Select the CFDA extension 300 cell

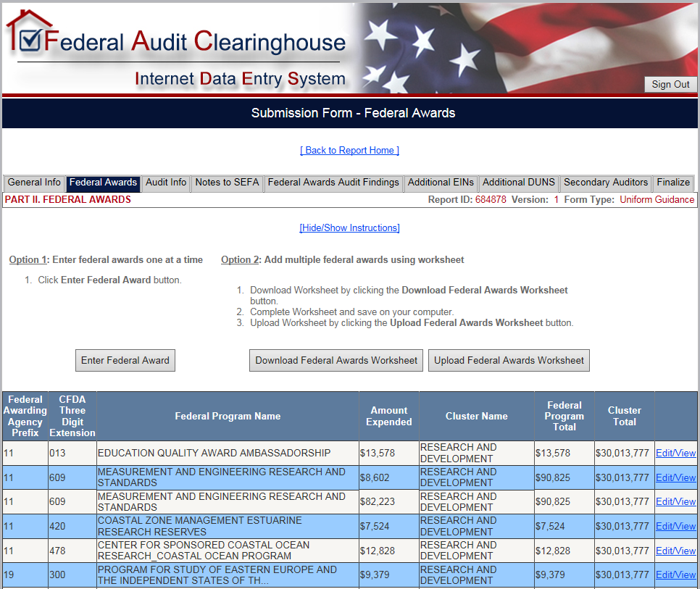coord(72,575)
